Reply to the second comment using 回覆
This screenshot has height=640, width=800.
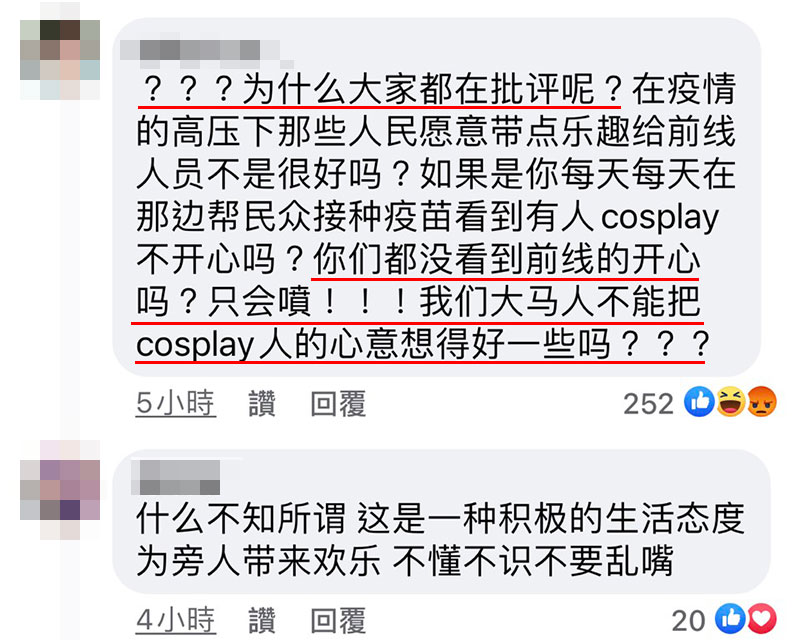(x=338, y=620)
